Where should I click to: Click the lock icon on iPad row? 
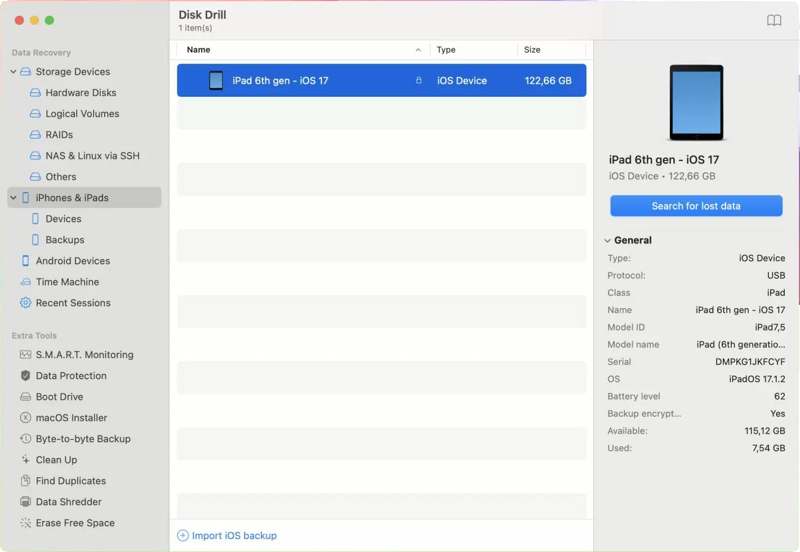(418, 81)
